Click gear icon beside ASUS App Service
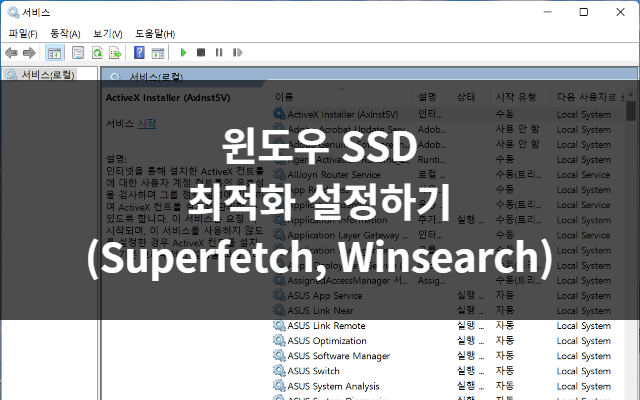Screen dimensions: 640x400 [279, 295]
